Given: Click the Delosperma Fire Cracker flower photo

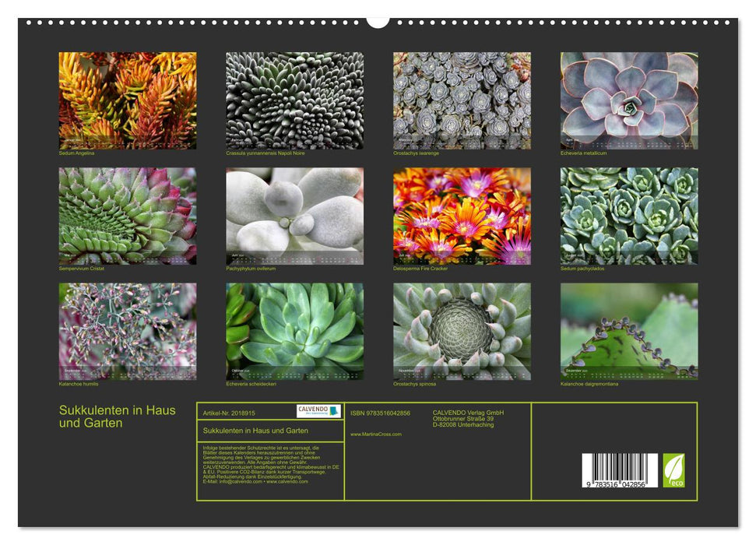Looking at the screenshot, I should tap(462, 216).
